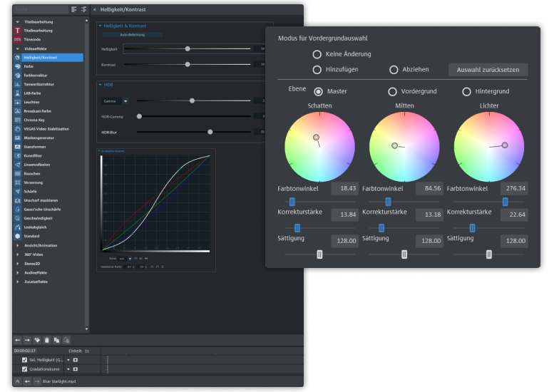
Task: Collapse the Titelbearbeitung category
Action: [x=18, y=21]
